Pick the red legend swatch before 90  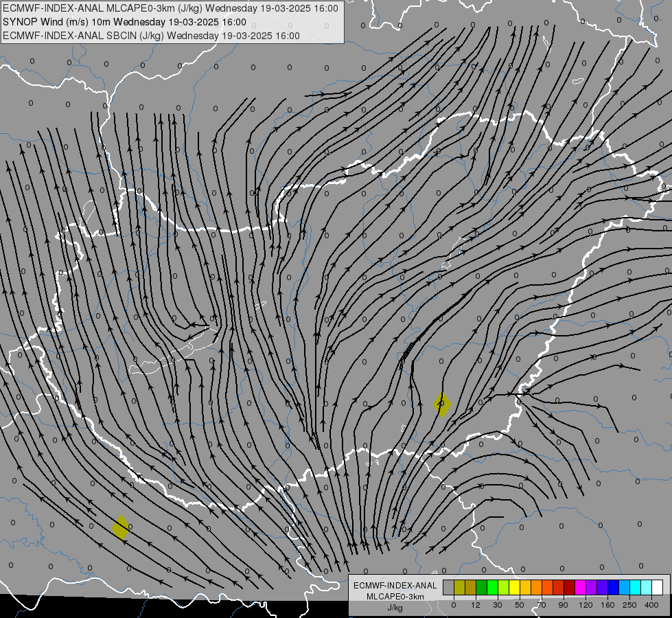(x=559, y=587)
